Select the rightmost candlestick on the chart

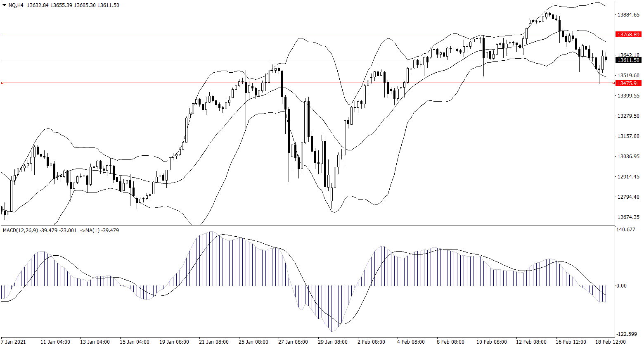606,58
